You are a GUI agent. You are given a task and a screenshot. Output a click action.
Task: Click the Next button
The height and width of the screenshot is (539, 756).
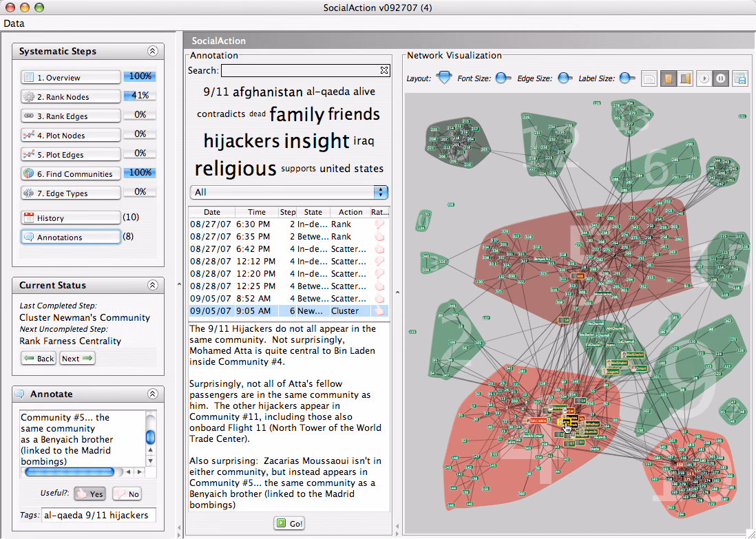pos(77,358)
